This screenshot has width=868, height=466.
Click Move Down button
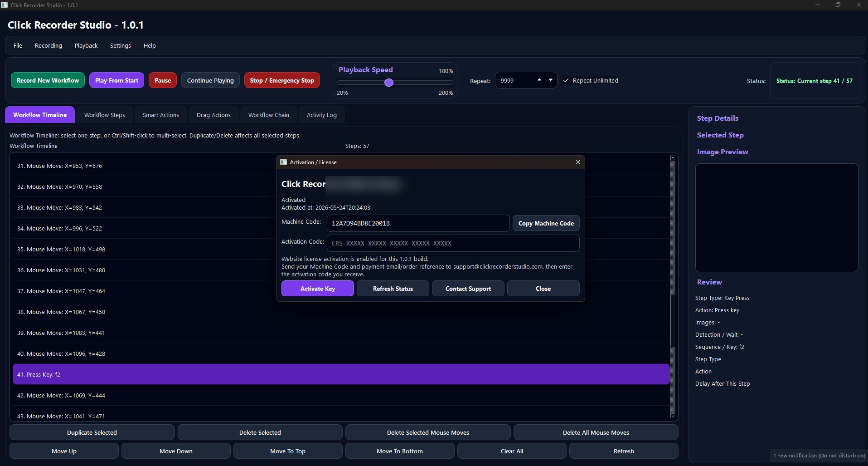pyautogui.click(x=176, y=451)
